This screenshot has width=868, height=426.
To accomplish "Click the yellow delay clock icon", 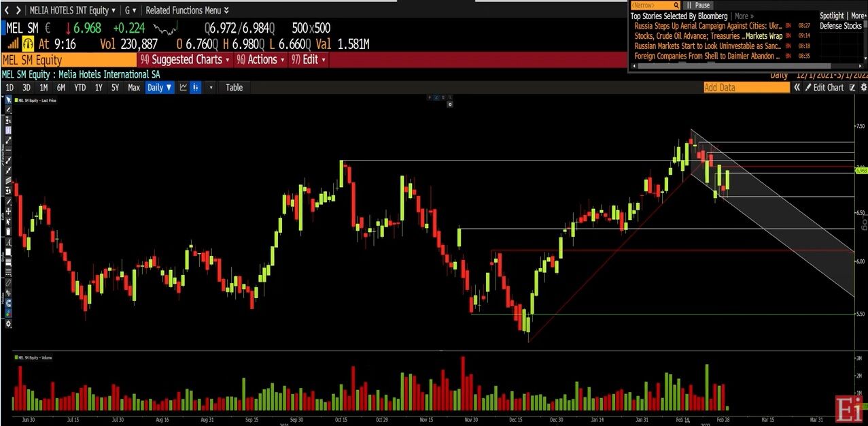I will pyautogui.click(x=28, y=44).
